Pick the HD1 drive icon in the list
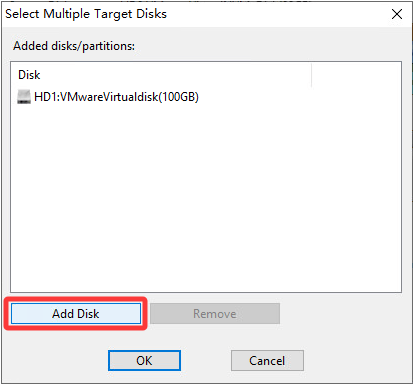 point(24,97)
